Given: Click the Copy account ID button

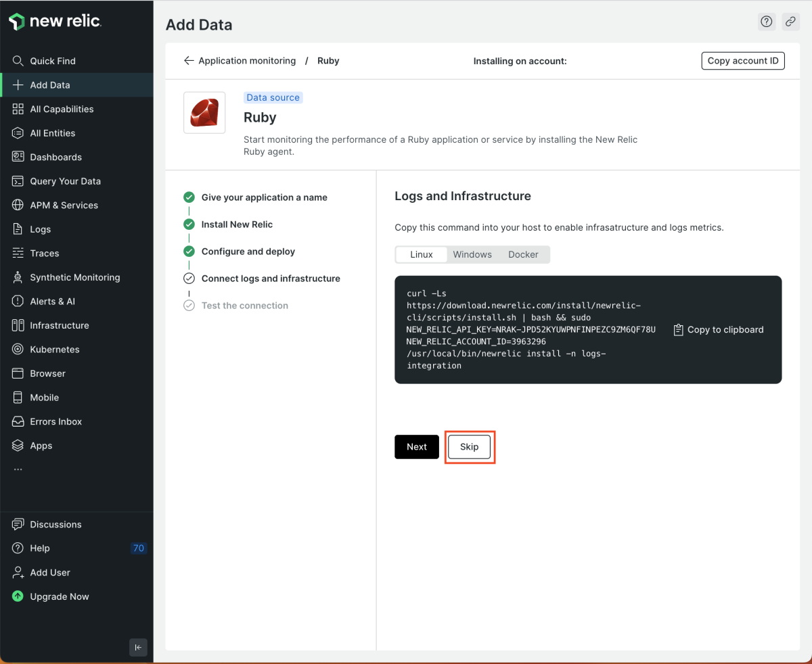Looking at the screenshot, I should pos(742,61).
